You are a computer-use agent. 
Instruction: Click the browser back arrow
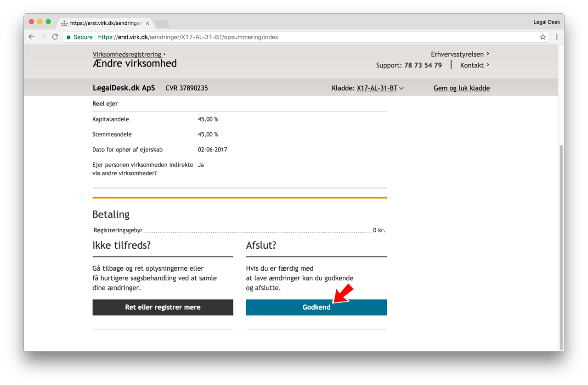click(31, 37)
